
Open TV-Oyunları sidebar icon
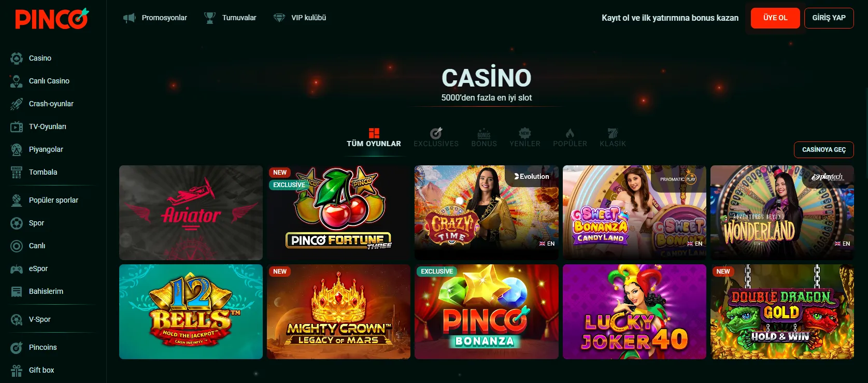tap(17, 126)
